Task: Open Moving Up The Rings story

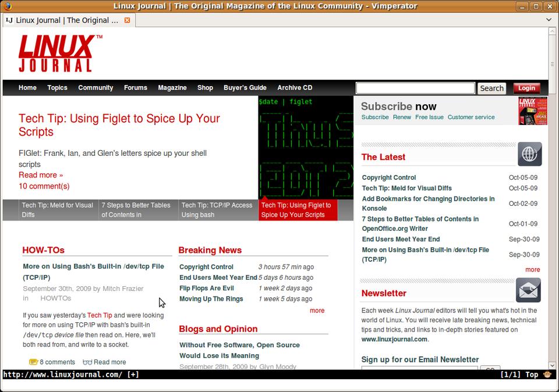Action: 211,299
